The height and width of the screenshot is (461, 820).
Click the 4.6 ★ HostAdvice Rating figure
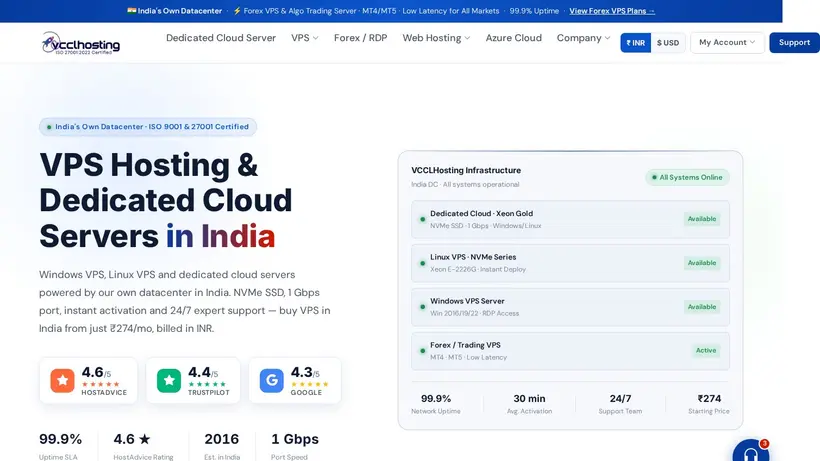143,446
